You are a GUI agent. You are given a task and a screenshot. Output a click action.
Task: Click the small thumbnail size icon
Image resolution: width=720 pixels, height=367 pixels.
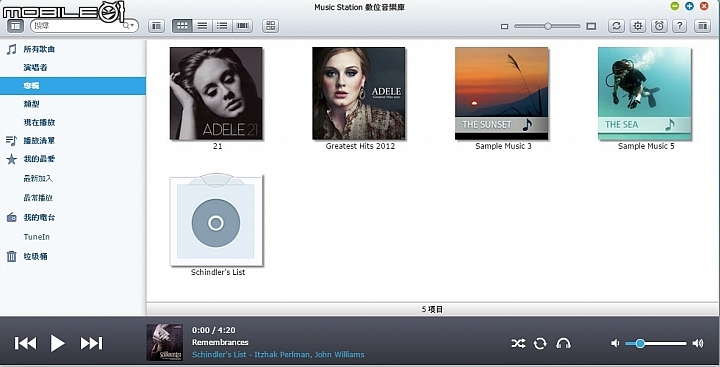click(x=504, y=27)
